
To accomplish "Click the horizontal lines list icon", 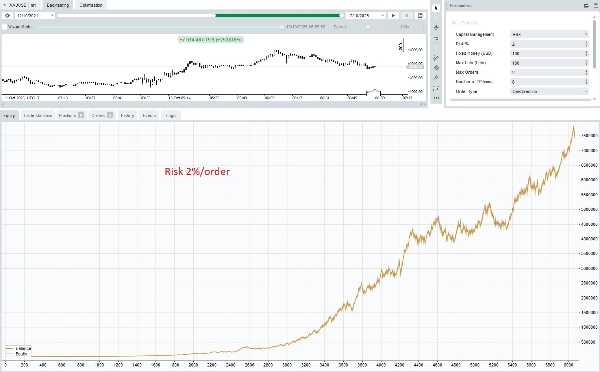I will (436, 38).
